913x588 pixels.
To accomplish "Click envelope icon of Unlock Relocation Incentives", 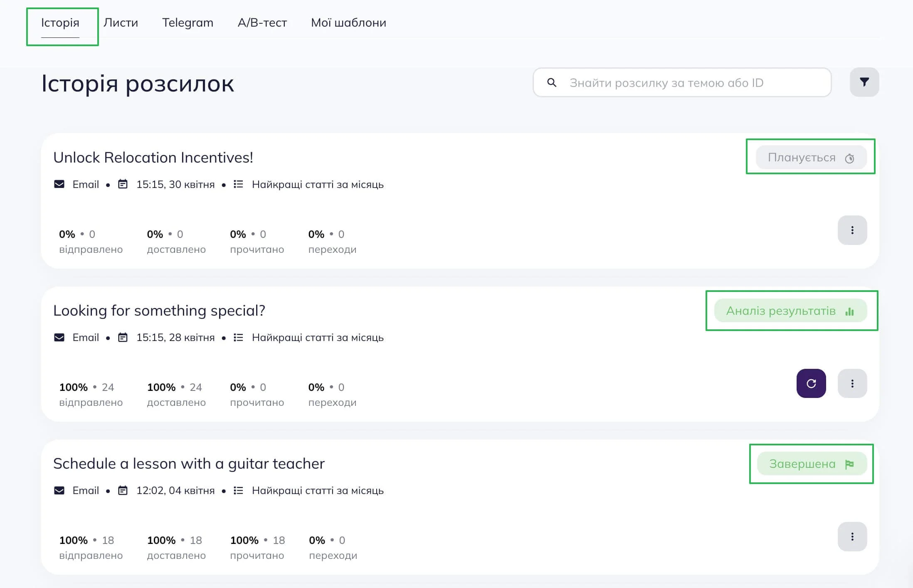I will point(59,184).
